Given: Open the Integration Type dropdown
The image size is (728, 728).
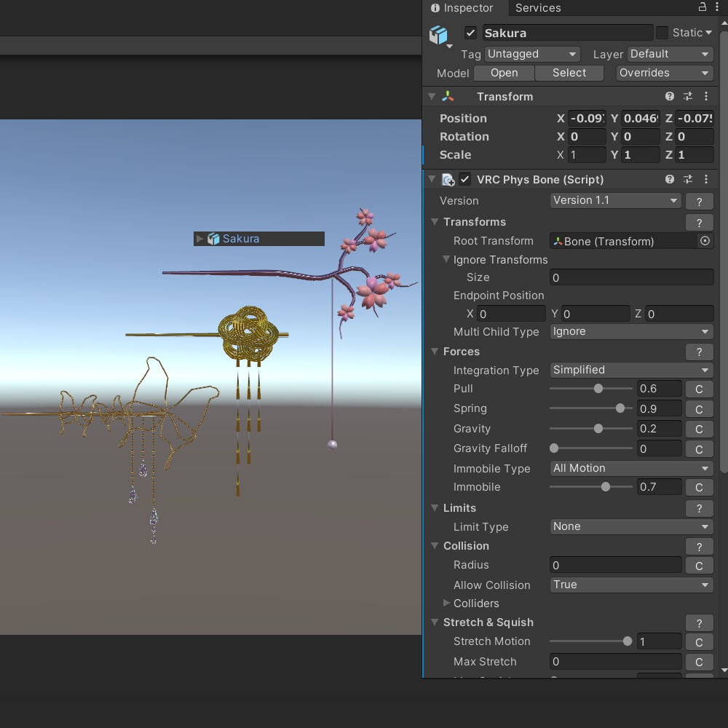Looking at the screenshot, I should [630, 370].
